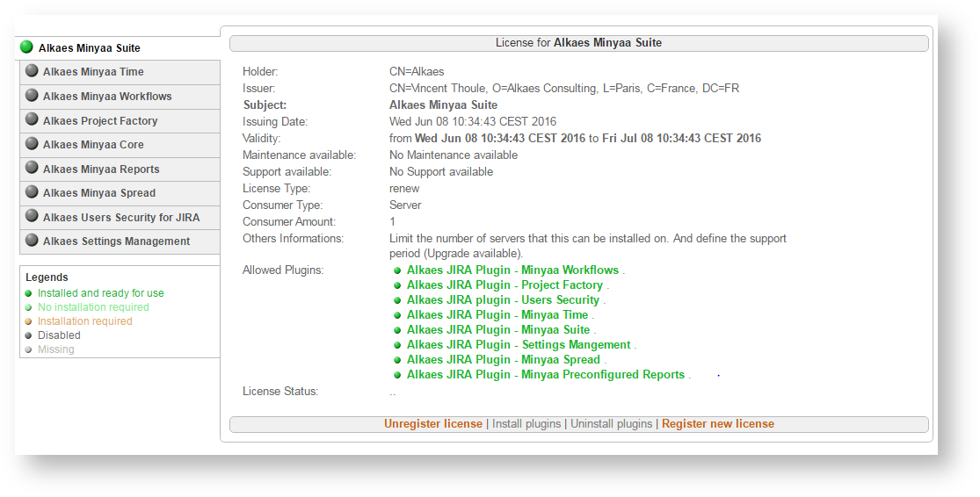Click the Users Security allowed plugin link
Image resolution: width=980 pixels, height=497 pixels.
(x=503, y=300)
